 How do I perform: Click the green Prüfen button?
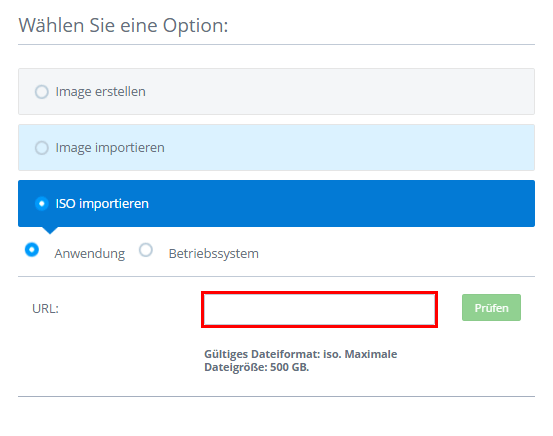pyautogui.click(x=491, y=308)
